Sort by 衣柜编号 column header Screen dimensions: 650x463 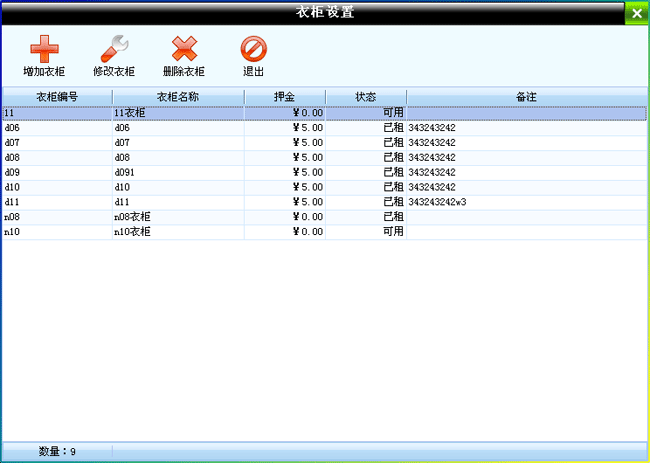pos(57,97)
